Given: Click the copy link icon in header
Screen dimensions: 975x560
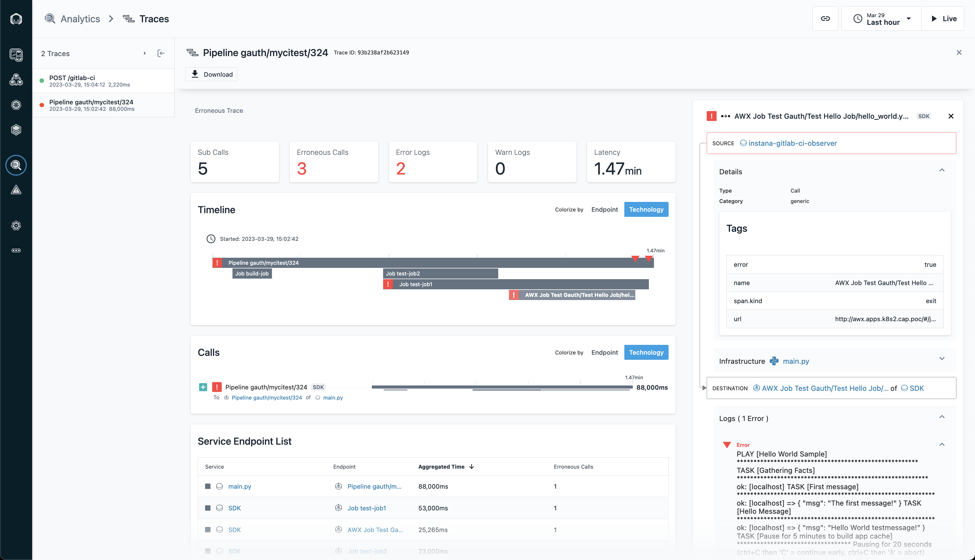Looking at the screenshot, I should point(825,18).
